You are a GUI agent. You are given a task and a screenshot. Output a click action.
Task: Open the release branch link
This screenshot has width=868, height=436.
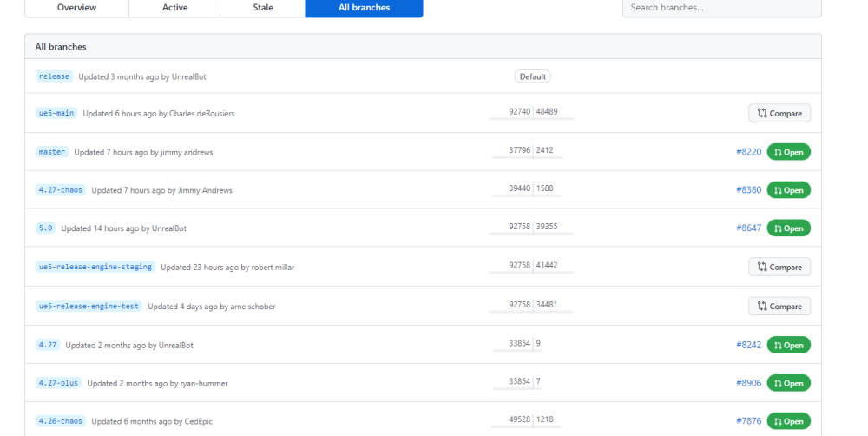click(54, 76)
